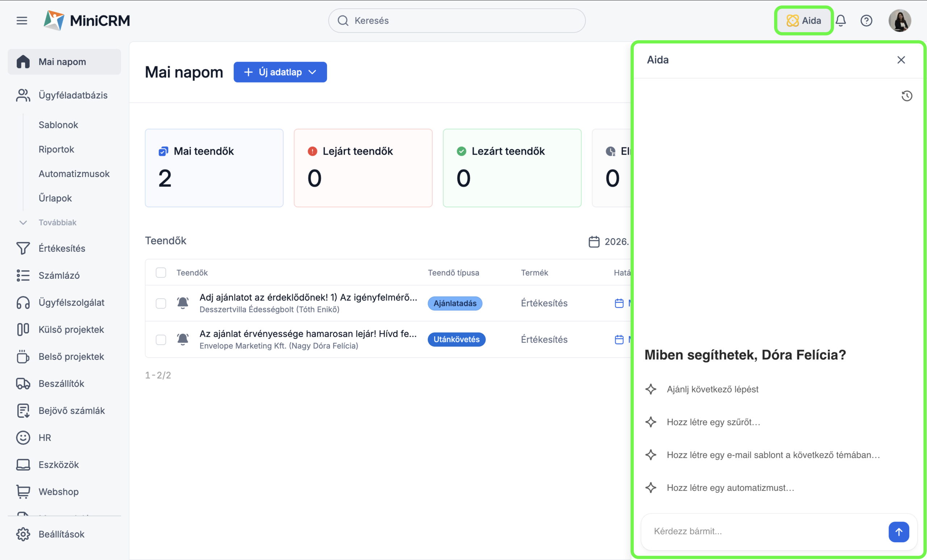Go to Értékesítés in sidebar
The image size is (927, 560).
[x=62, y=248]
